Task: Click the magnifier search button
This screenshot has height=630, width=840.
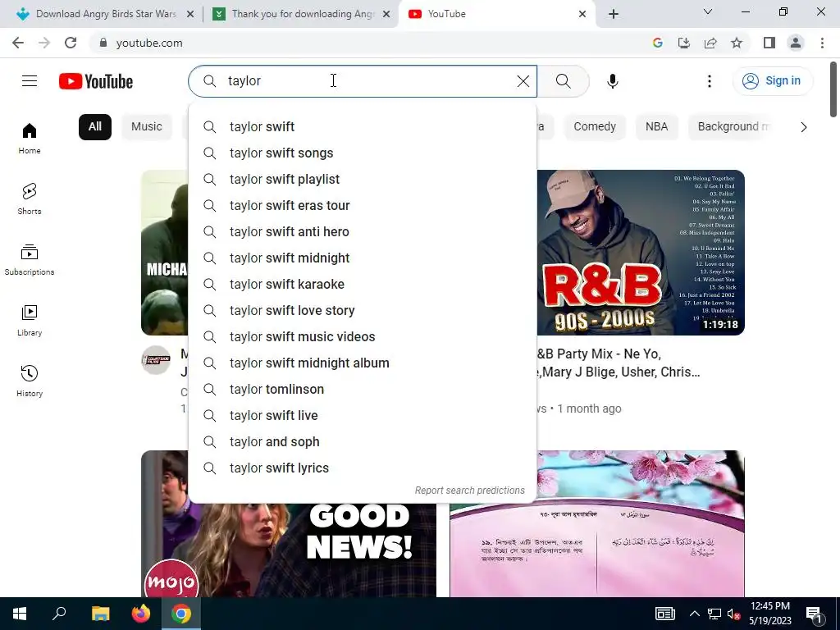Action: click(563, 81)
